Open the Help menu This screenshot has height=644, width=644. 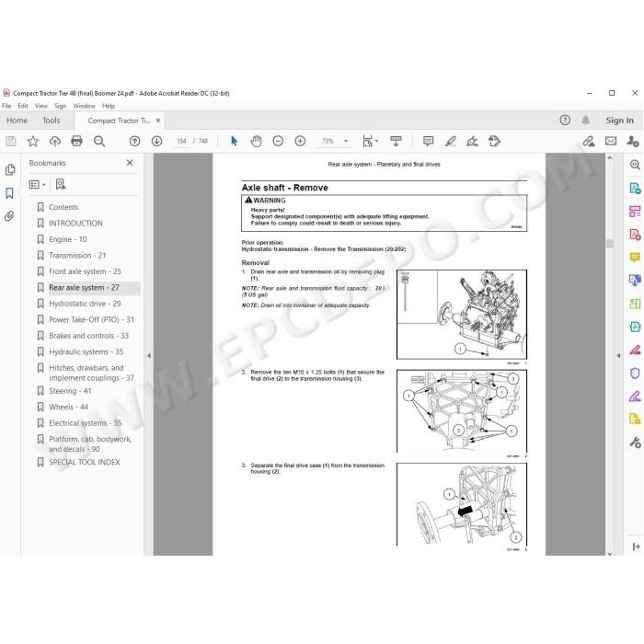[109, 106]
